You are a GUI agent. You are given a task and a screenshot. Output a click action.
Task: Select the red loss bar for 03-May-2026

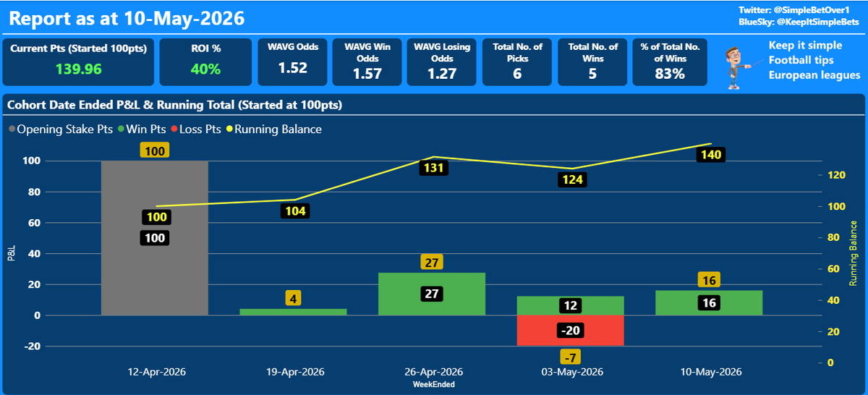(x=570, y=331)
